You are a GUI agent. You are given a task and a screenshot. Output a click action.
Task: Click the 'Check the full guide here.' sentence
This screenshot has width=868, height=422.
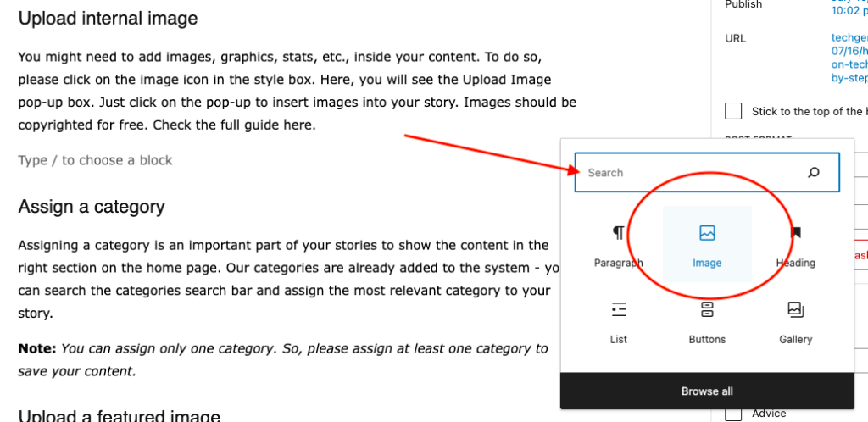[235, 125]
